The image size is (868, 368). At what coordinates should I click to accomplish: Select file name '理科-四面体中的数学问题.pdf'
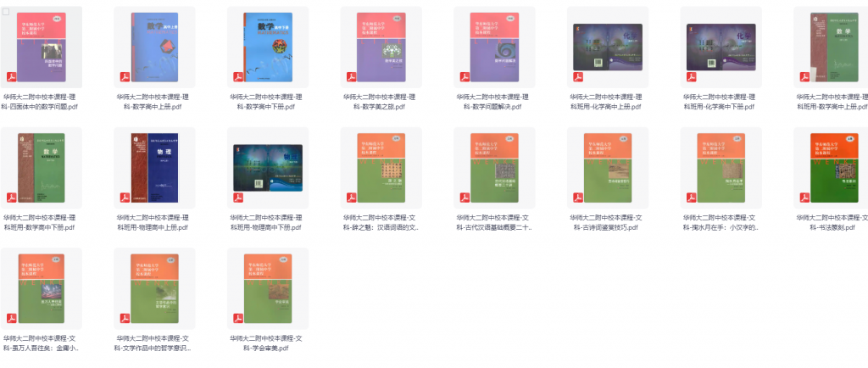[x=41, y=102]
